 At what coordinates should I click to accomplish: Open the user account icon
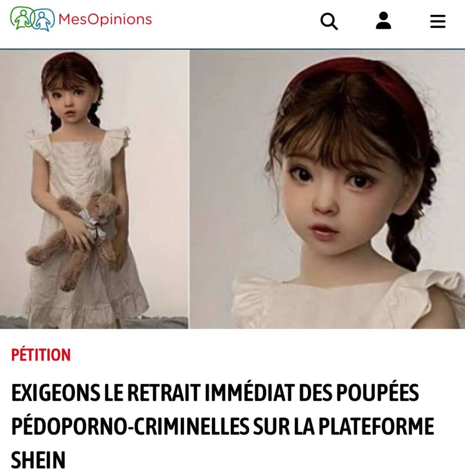click(x=383, y=20)
